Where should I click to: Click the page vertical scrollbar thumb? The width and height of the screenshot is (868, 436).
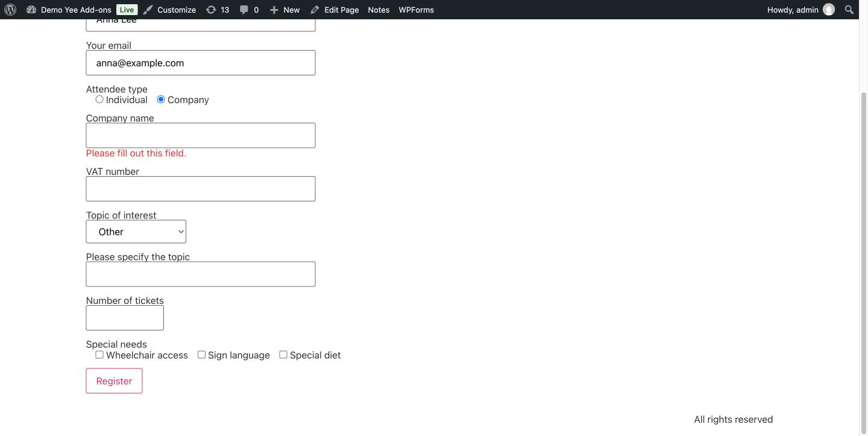pos(863,263)
